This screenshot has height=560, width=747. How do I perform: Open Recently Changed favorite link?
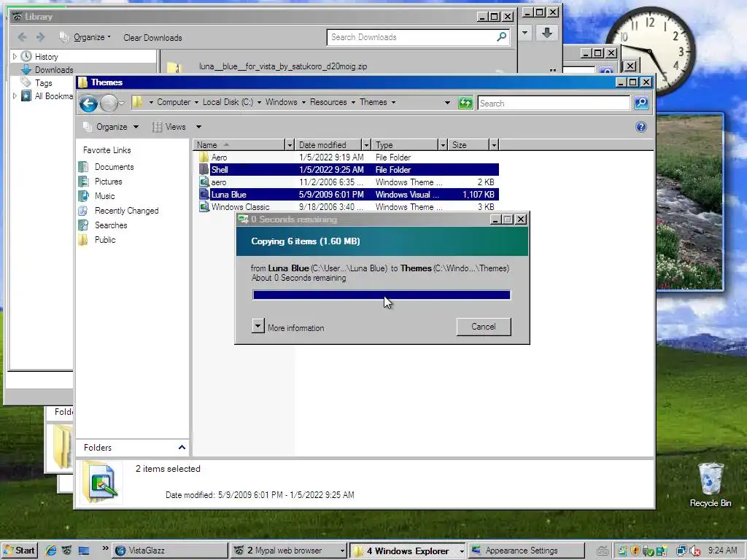pyautogui.click(x=126, y=211)
